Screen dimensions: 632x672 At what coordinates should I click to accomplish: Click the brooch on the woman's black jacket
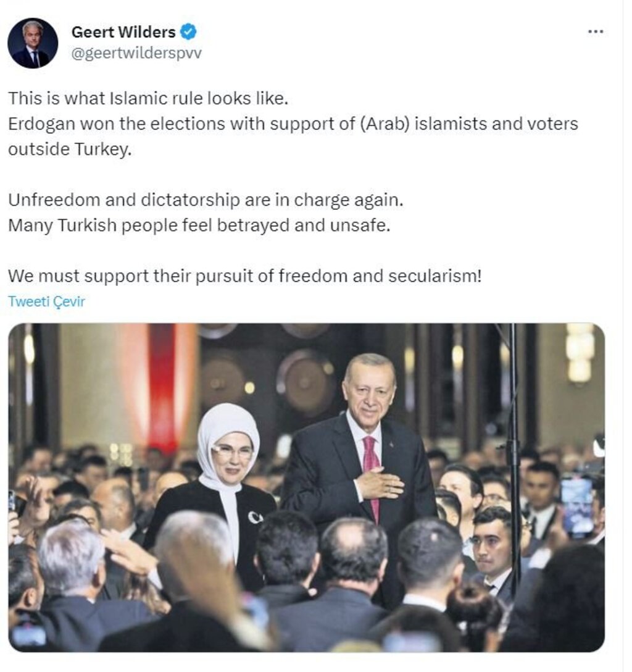(x=256, y=518)
